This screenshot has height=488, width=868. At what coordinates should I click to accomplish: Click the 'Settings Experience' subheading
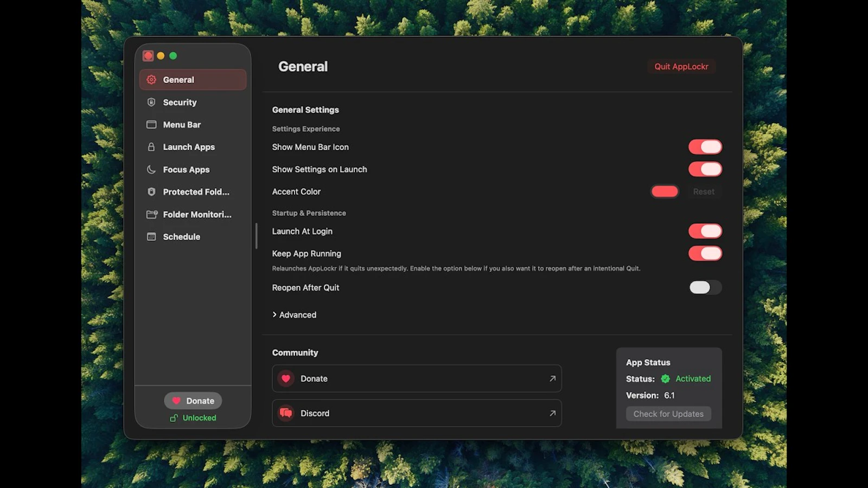[x=306, y=129]
